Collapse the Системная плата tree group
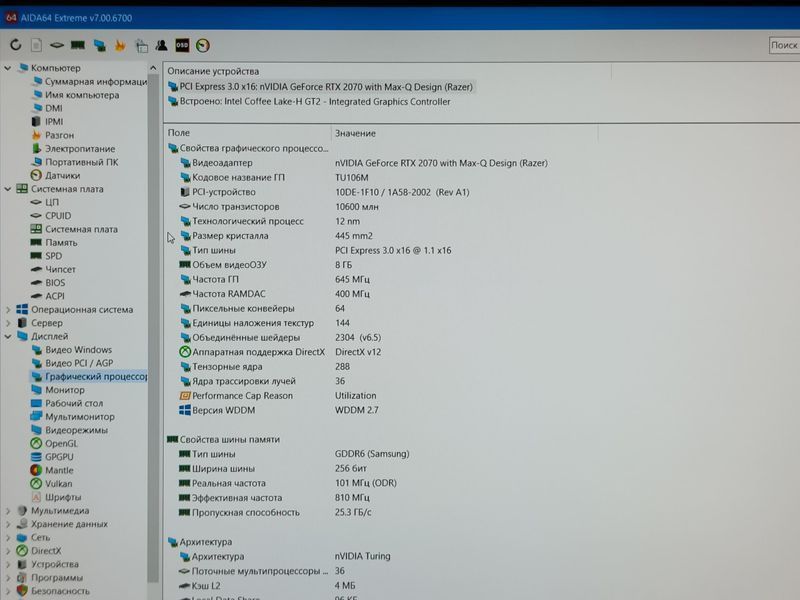Viewport: 800px width, 600px height. point(8,189)
